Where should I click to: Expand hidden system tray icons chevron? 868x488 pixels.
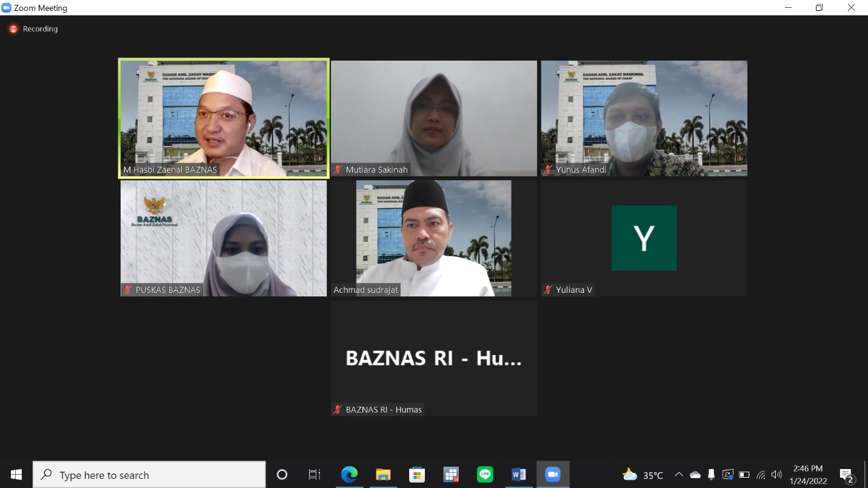[x=679, y=475]
